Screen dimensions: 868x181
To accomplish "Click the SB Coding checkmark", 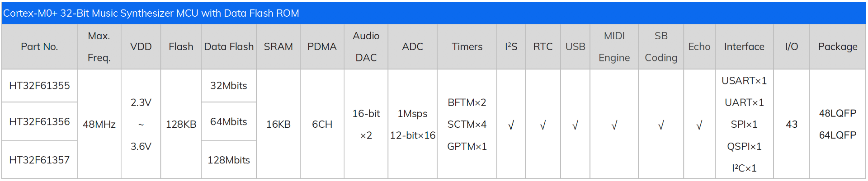I will [x=660, y=125].
